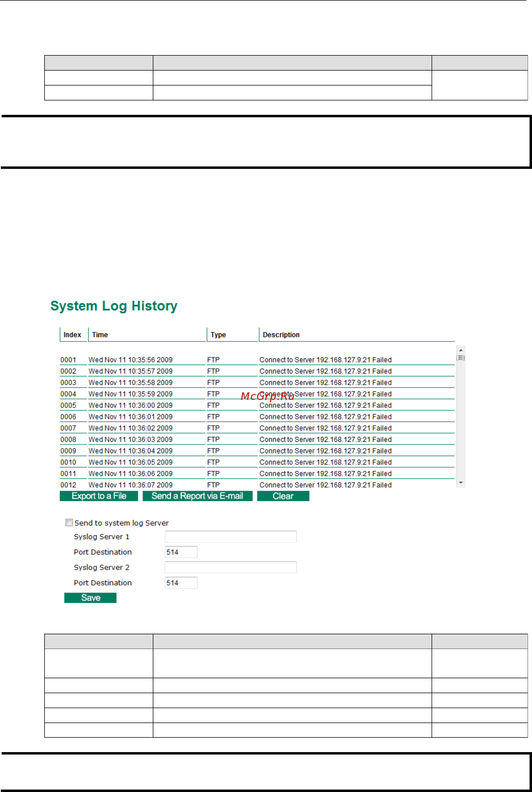Select log entry index 0001
Image resolution: width=532 pixels, height=792 pixels.
pos(68,360)
